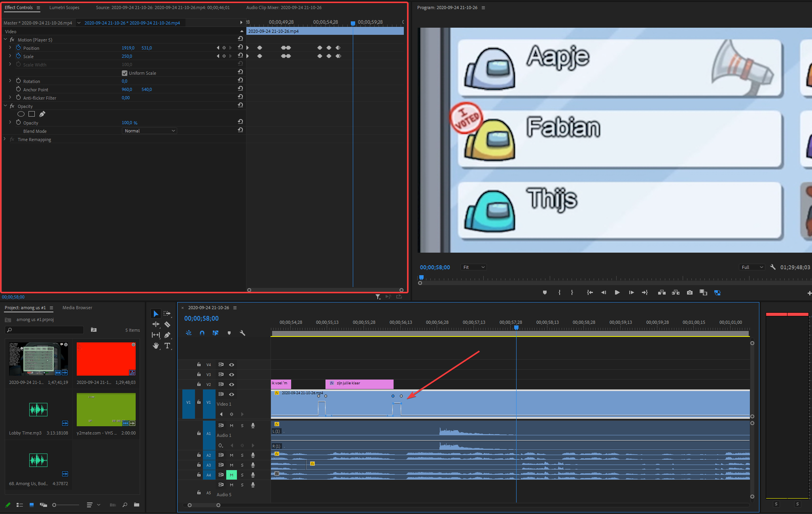Reset the Rotation parameter
The height and width of the screenshot is (514, 812).
240,80
